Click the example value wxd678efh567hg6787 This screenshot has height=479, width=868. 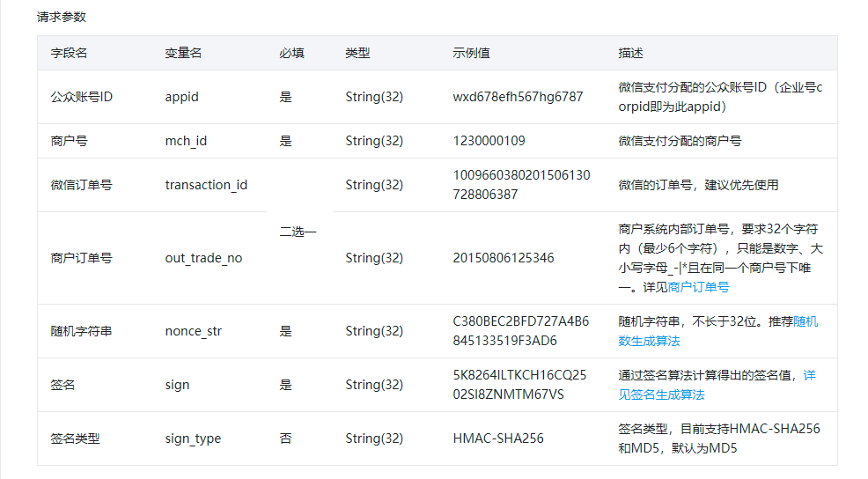tap(518, 97)
